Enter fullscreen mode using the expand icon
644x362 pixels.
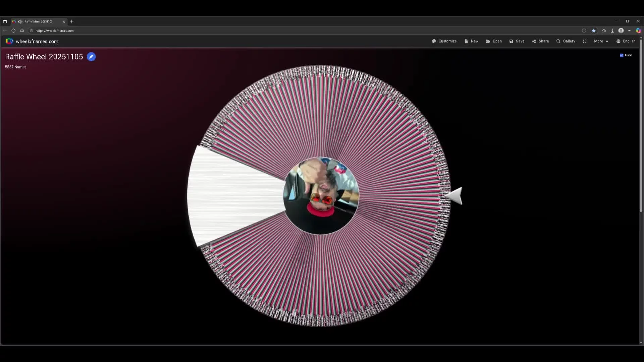click(585, 41)
